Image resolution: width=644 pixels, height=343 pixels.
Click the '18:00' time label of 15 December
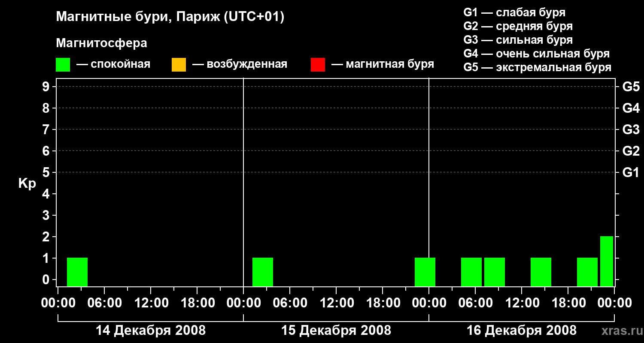pos(383,303)
